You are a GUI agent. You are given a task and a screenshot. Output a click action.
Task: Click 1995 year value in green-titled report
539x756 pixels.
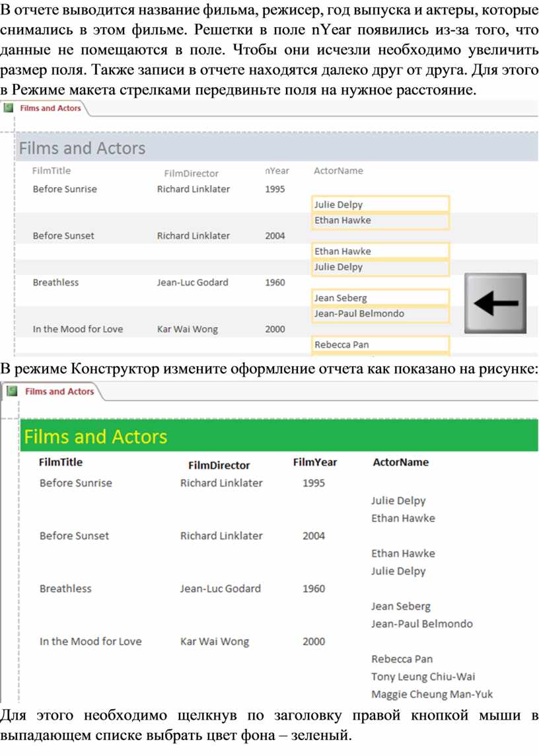point(313,482)
